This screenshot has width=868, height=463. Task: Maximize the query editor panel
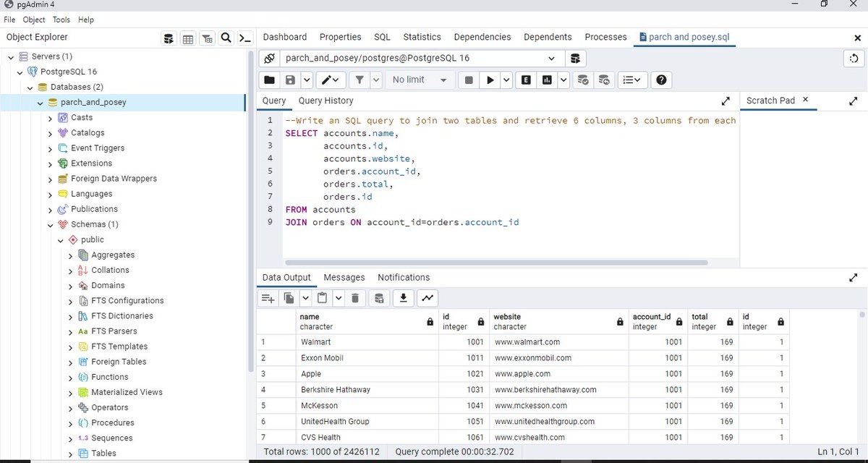tap(726, 101)
